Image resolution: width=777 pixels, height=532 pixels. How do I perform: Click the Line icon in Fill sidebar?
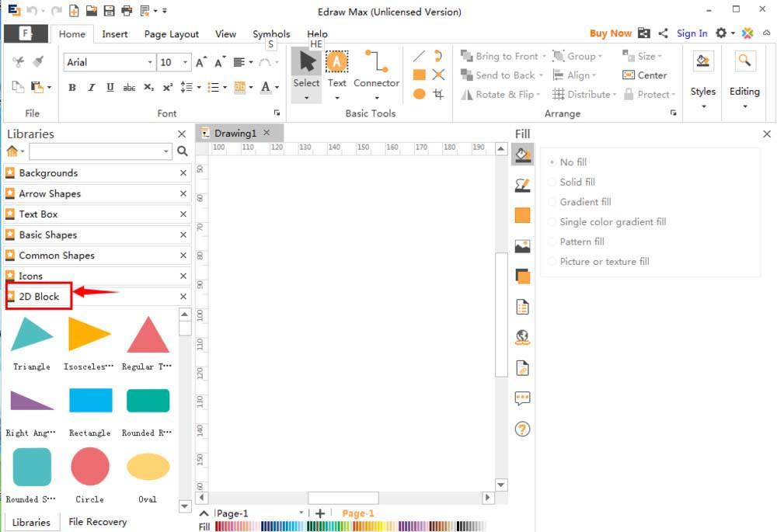coord(522,185)
